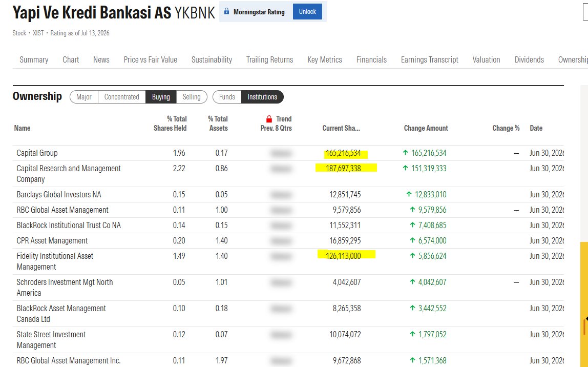Select the Buying ownership filter
Image resolution: width=588 pixels, height=367 pixels.
(161, 97)
